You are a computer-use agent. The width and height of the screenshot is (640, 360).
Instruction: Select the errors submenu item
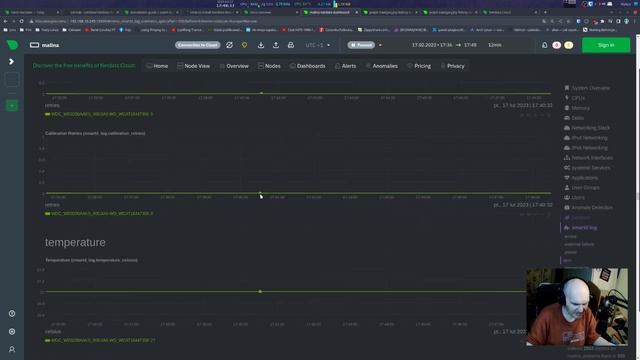click(570, 236)
